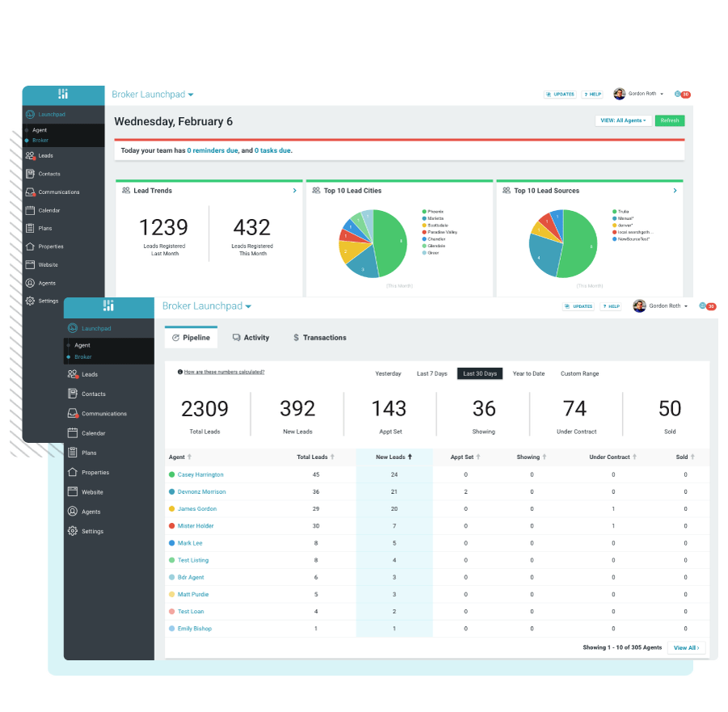Image resolution: width=728 pixels, height=712 pixels.
Task: Click green Phoenix slice in Lead Cities pie
Action: 391,244
